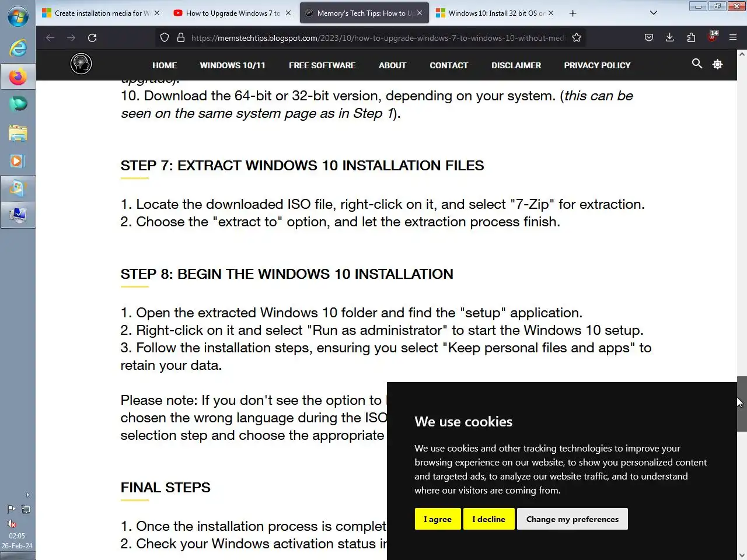The width and height of the screenshot is (747, 560).
Task: Bookmark this page with the star icon
Action: [577, 38]
